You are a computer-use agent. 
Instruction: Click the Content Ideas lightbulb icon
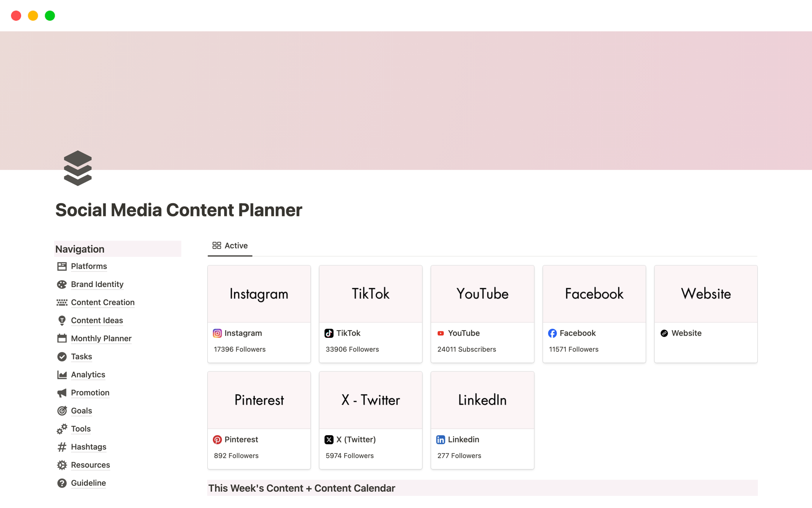62,320
